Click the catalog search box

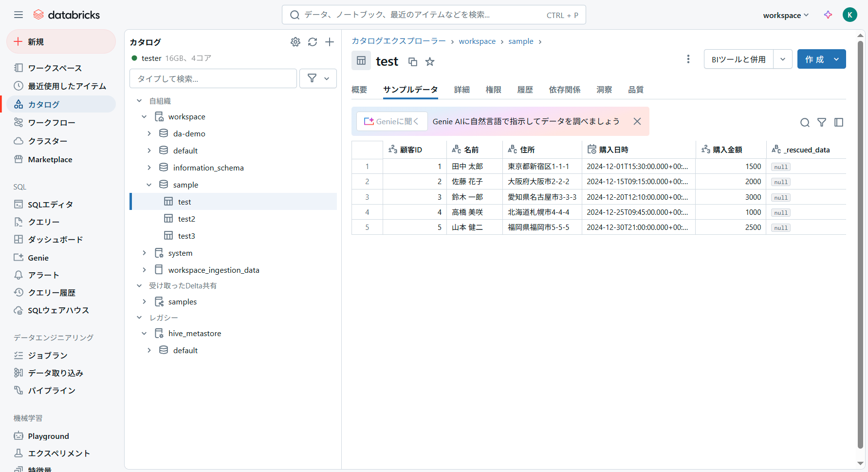click(x=213, y=78)
